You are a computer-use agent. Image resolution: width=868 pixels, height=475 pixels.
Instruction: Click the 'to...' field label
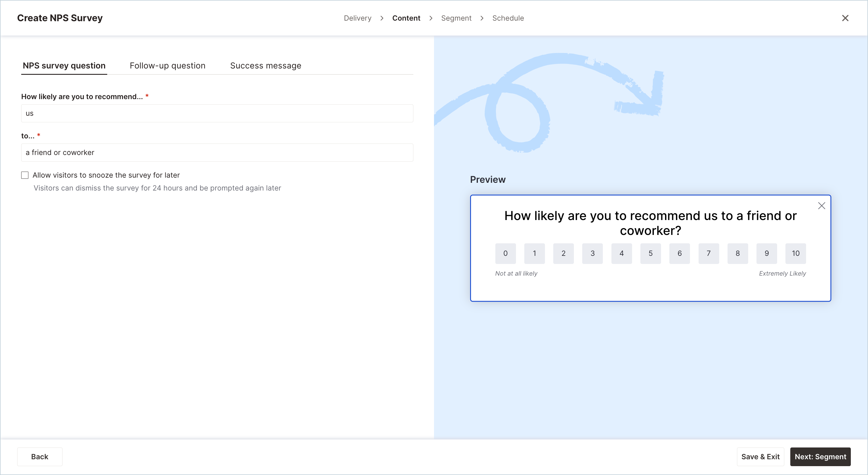coord(28,136)
